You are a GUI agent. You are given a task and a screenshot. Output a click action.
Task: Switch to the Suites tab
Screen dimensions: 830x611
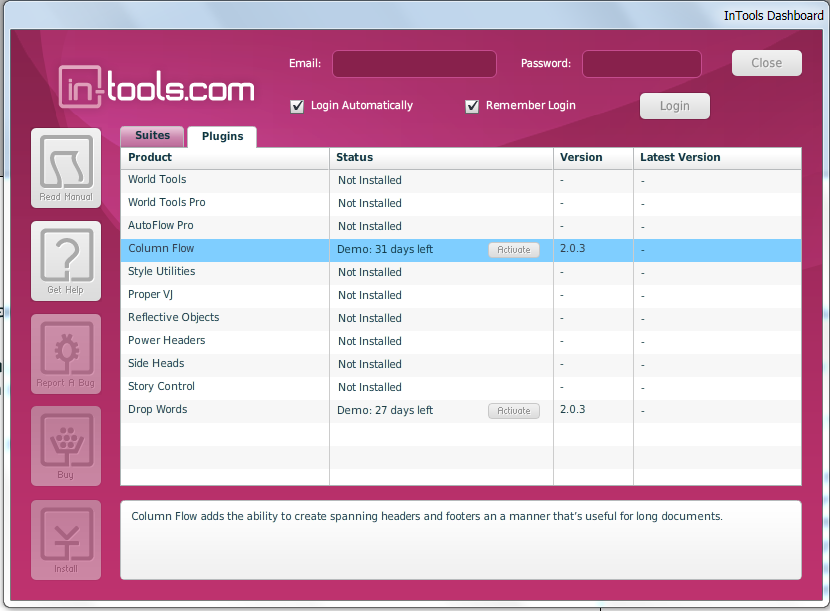click(152, 136)
